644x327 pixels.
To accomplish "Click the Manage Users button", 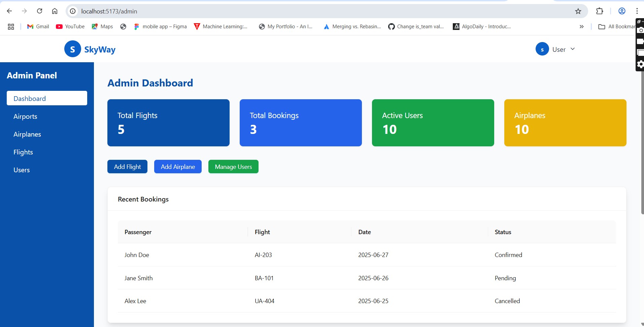I will [233, 167].
